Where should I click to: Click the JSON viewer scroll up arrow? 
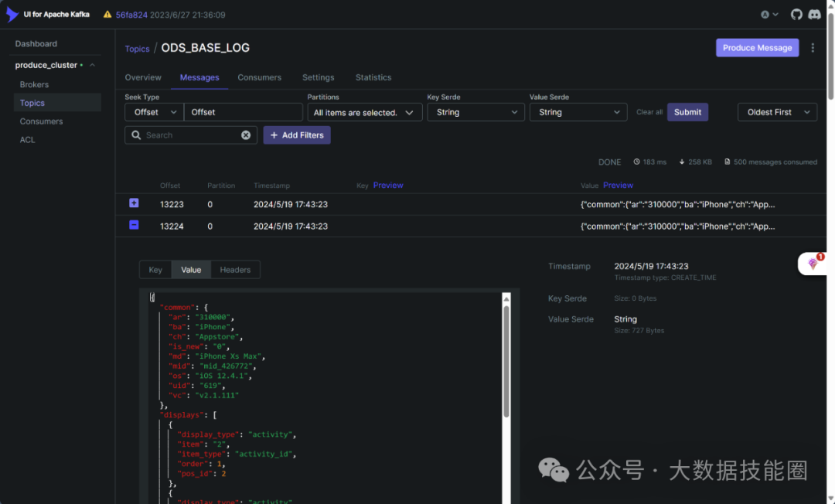click(x=506, y=298)
